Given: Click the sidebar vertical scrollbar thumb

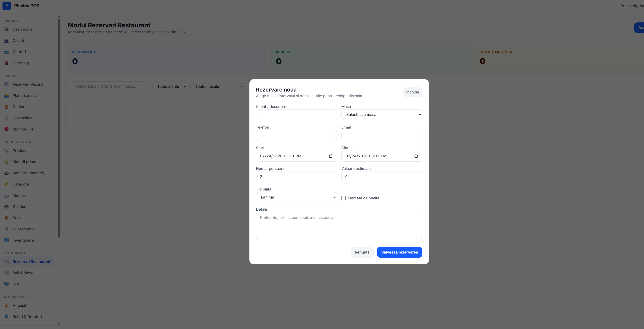Looking at the screenshot, I should click(x=59, y=129).
